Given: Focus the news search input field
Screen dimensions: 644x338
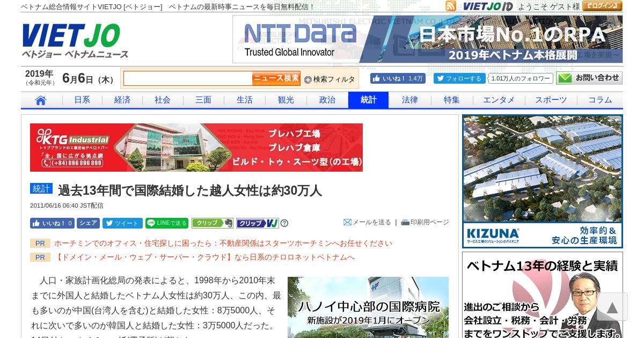Looking at the screenshot, I should [x=188, y=78].
